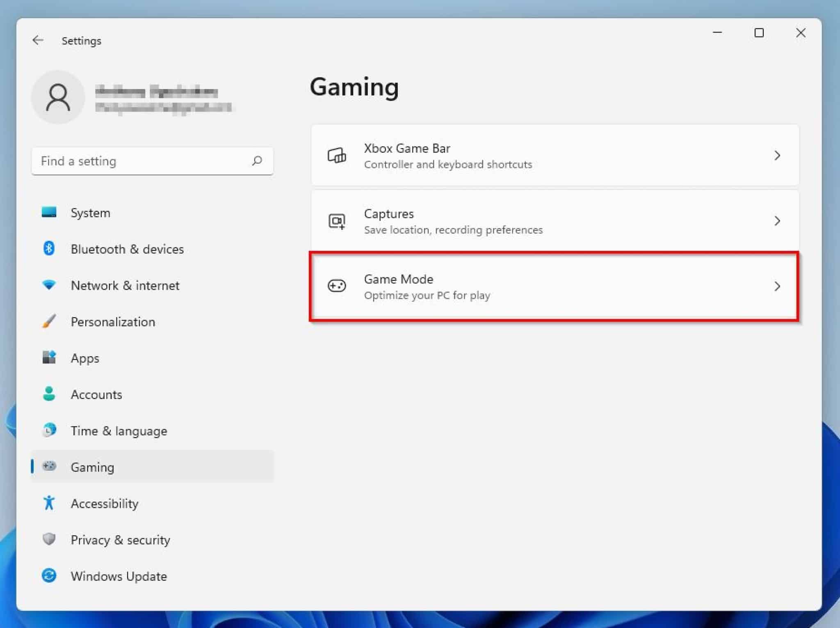Expand Xbox Game Bar chevron
Screen dimensions: 840x628
click(x=777, y=156)
